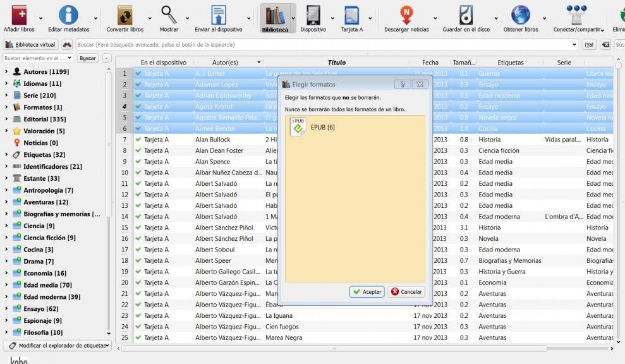Open Modificar el explorador de etiquetas menu

coord(58,346)
